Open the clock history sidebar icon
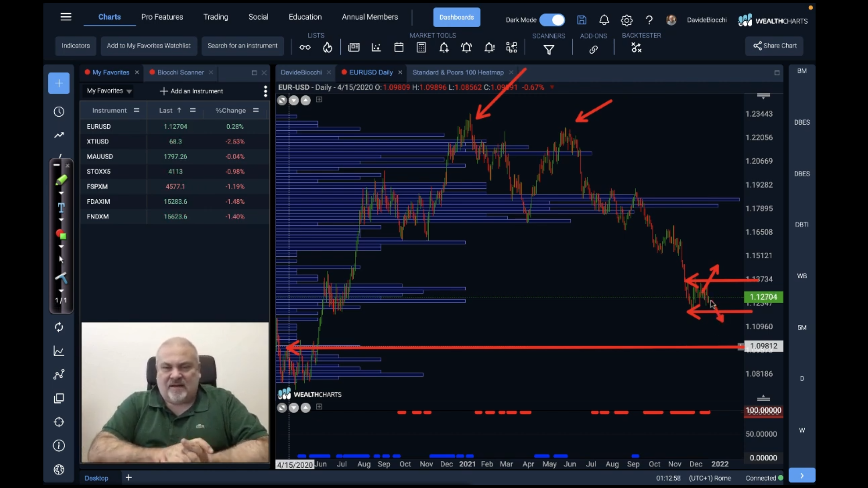Viewport: 868px width, 488px height. pyautogui.click(x=59, y=112)
